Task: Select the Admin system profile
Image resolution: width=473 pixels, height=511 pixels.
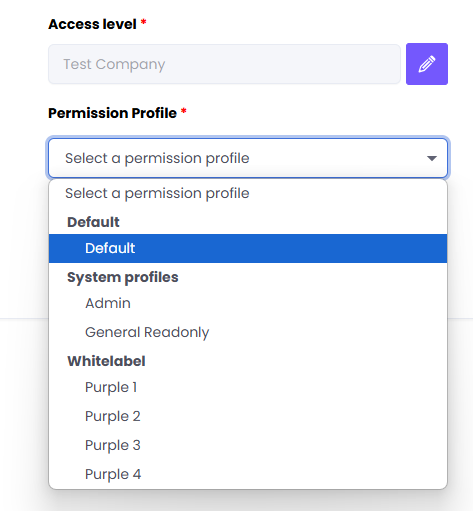Action: coord(248,303)
